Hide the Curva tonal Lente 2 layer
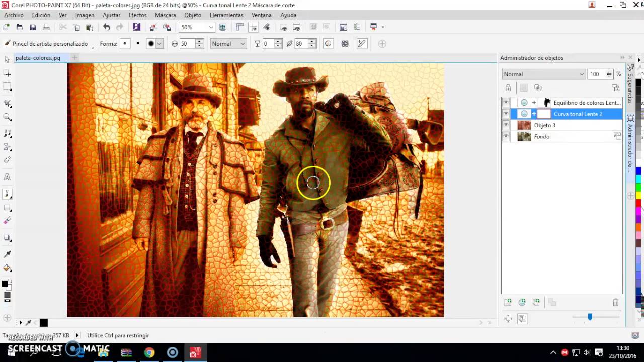The width and height of the screenshot is (644, 362). point(506,114)
